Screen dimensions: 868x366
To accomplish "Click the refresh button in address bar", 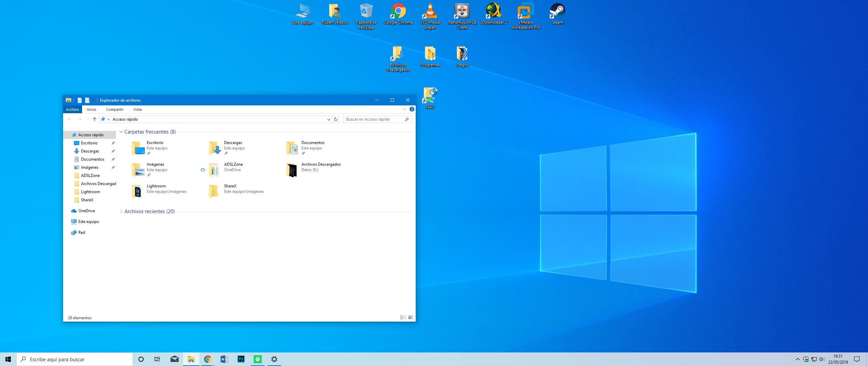I will coord(336,119).
